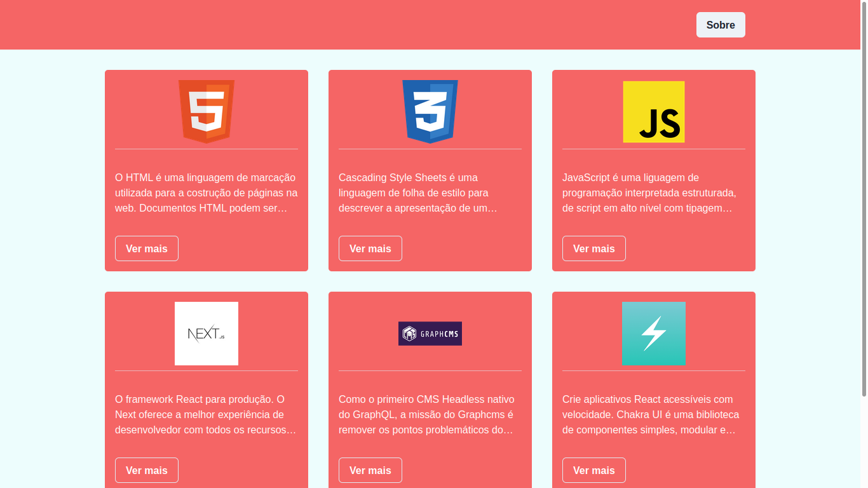This screenshot has height=488, width=868.
Task: Click Ver mais on the Graphcms card
Action: [x=370, y=470]
